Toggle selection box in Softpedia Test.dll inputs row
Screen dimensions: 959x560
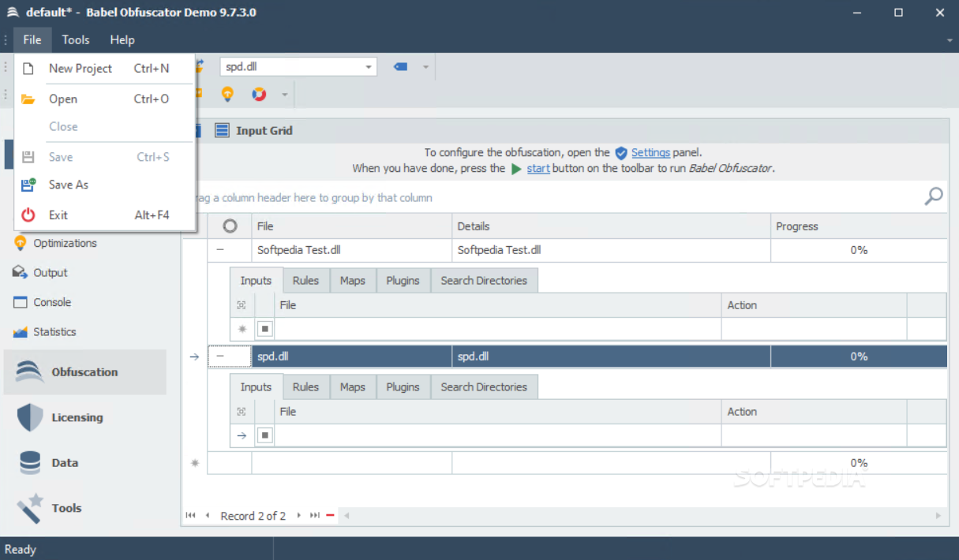(265, 329)
